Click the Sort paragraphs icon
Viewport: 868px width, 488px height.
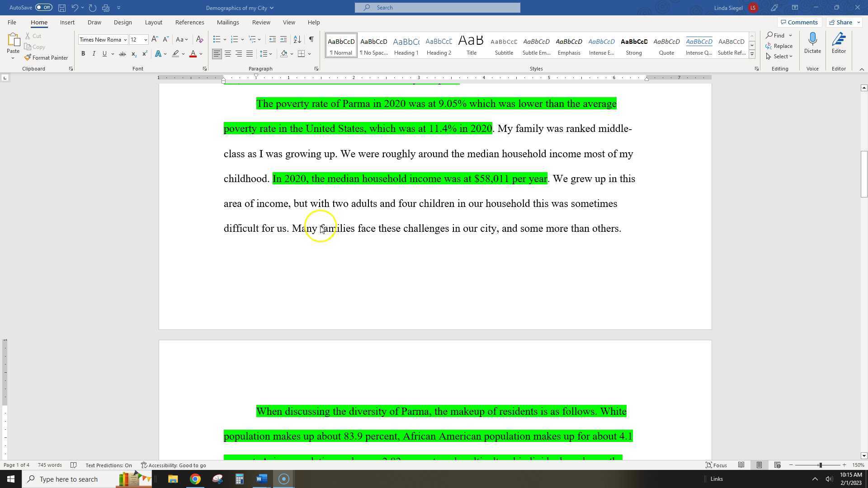point(297,40)
